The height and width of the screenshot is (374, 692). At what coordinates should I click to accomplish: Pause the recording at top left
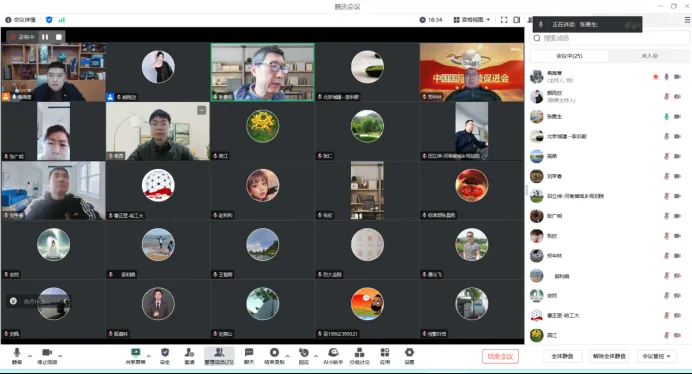coord(45,37)
